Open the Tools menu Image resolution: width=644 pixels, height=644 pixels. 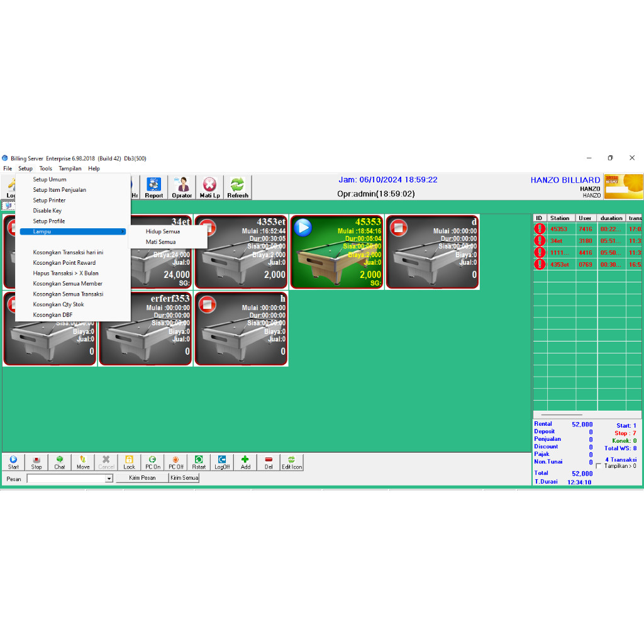pyautogui.click(x=45, y=169)
